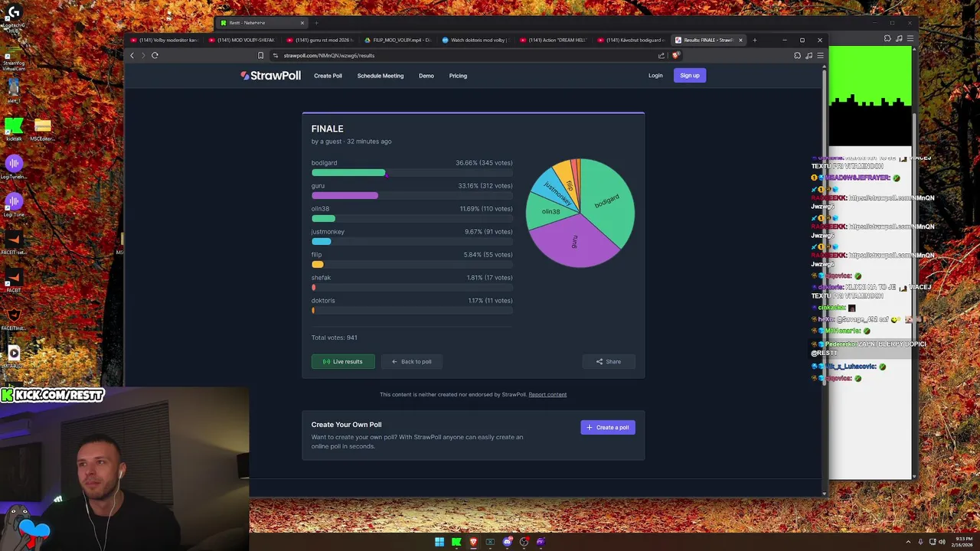Open the Demo navigation link
980x551 pixels.
426,76
